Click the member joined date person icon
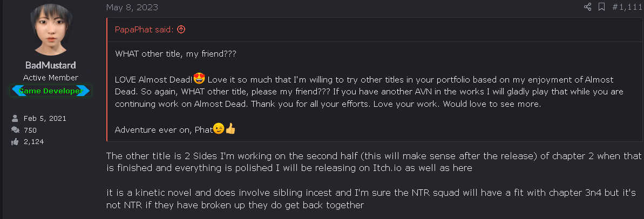 pyautogui.click(x=15, y=119)
